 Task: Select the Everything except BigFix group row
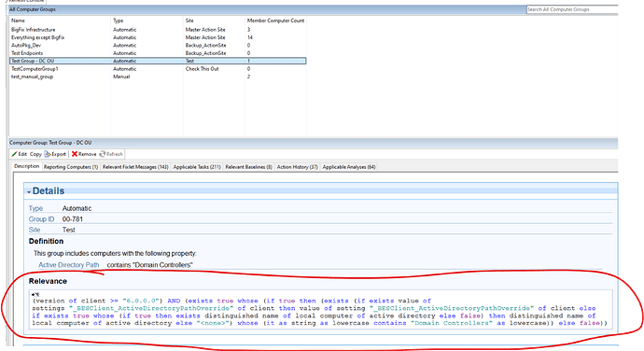tap(158, 37)
